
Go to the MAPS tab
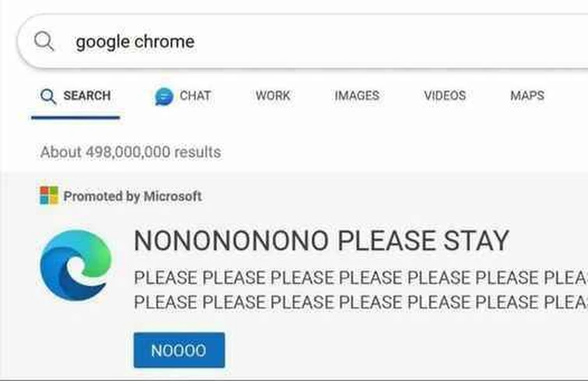pos(527,96)
